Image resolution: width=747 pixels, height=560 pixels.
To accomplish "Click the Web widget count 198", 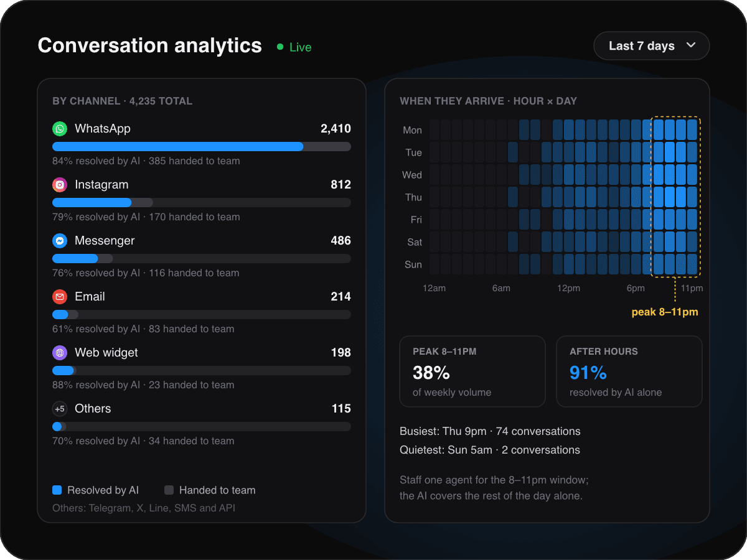I will [341, 353].
